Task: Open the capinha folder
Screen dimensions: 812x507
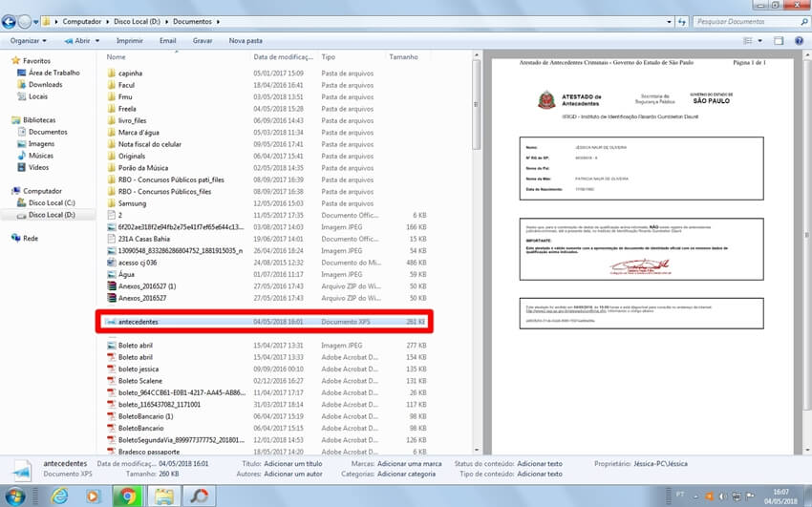Action: tap(132, 73)
